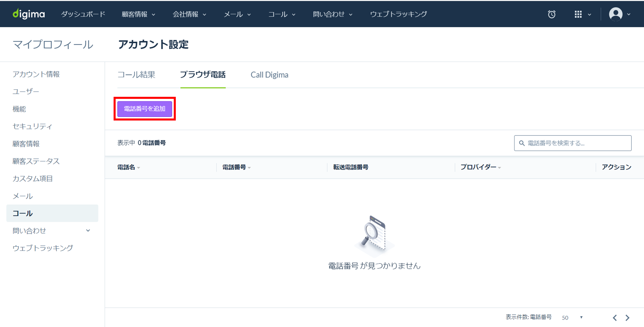Click アクション column header

pos(617,167)
